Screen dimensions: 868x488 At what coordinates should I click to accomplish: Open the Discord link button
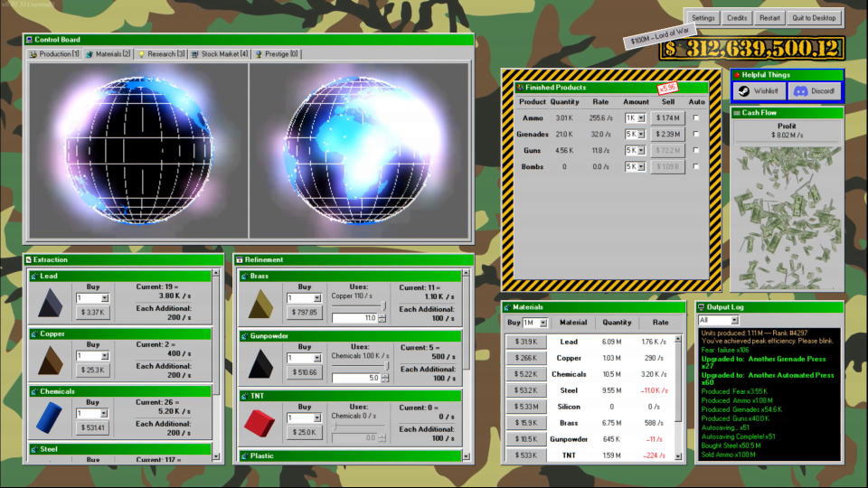(x=814, y=91)
